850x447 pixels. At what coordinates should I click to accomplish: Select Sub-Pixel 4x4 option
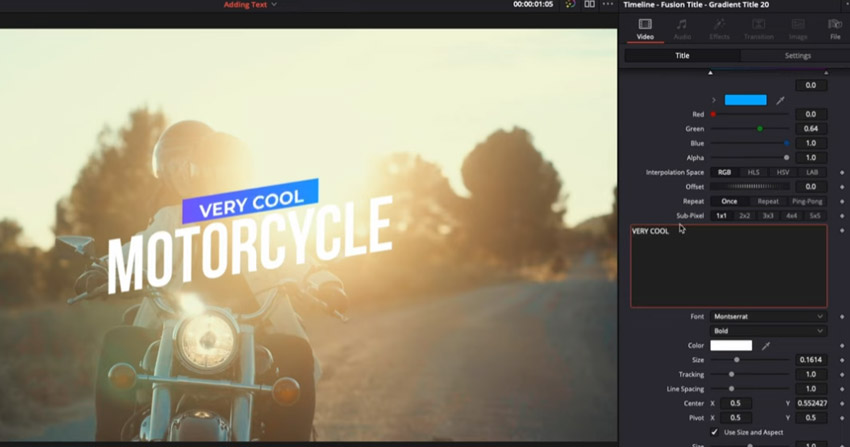[791, 216]
